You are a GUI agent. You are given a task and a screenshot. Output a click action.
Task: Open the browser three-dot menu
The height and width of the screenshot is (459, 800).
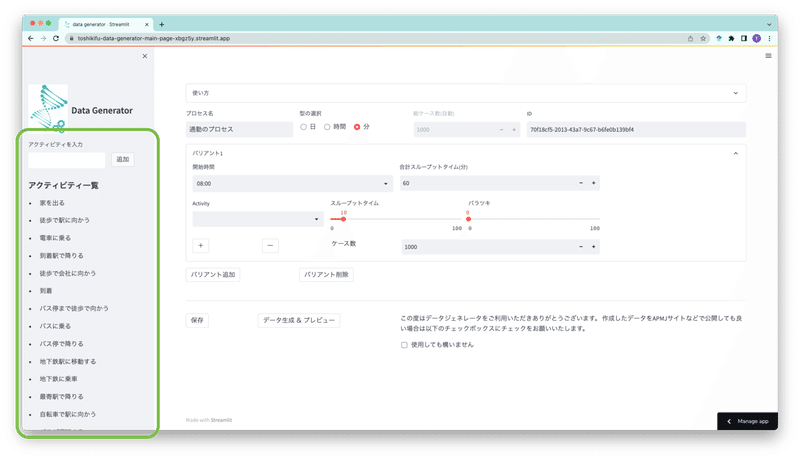coord(769,38)
